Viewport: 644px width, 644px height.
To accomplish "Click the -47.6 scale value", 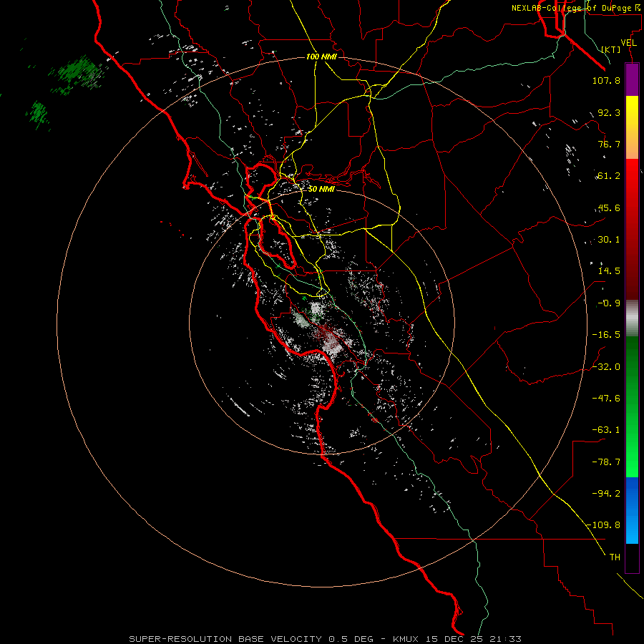I will (x=606, y=399).
